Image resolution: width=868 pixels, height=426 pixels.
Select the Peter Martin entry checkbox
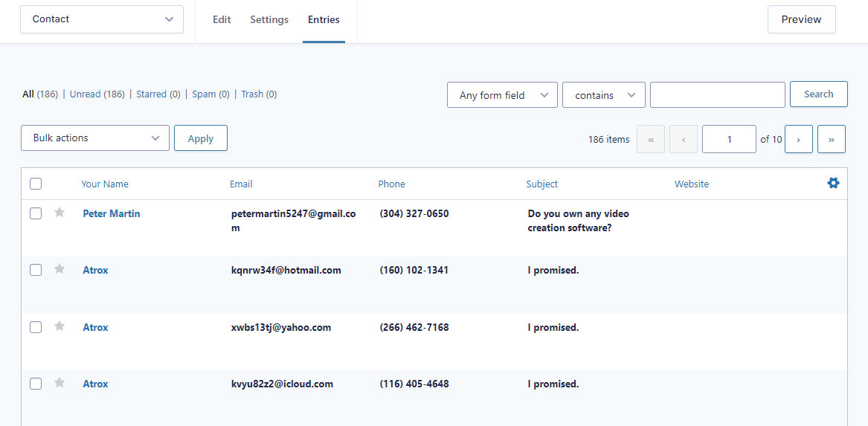pos(36,213)
